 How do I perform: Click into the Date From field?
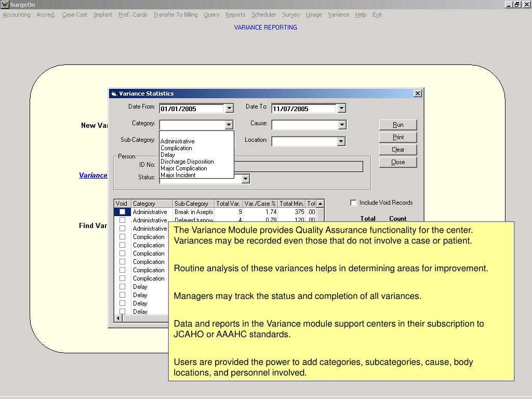[192, 109]
